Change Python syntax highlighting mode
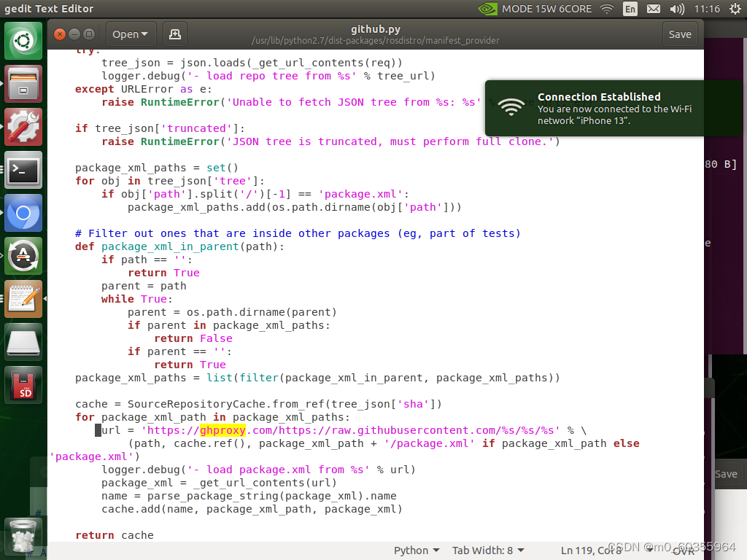The width and height of the screenshot is (747, 560). 417,551
